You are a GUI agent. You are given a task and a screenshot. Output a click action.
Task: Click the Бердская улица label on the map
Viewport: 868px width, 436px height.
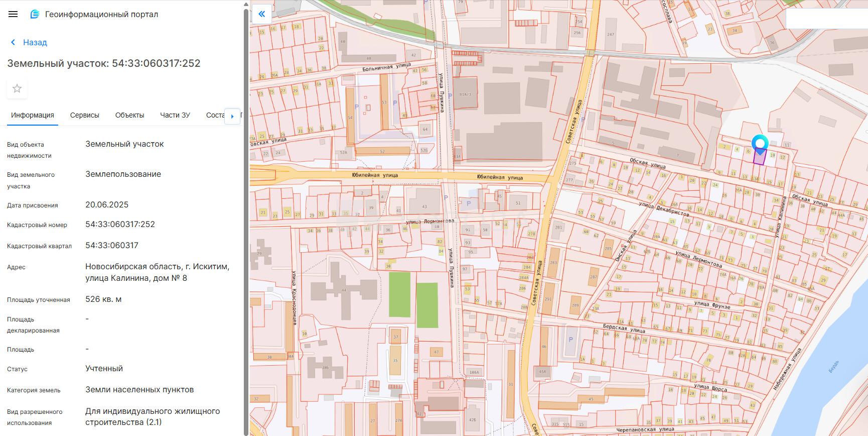point(624,329)
